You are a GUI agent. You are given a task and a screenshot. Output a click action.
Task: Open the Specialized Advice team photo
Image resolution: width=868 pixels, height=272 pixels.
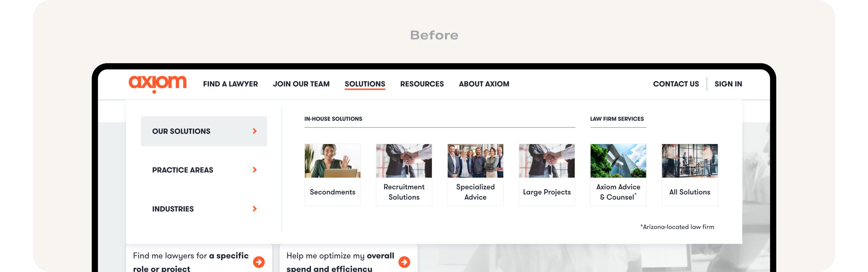(475, 161)
